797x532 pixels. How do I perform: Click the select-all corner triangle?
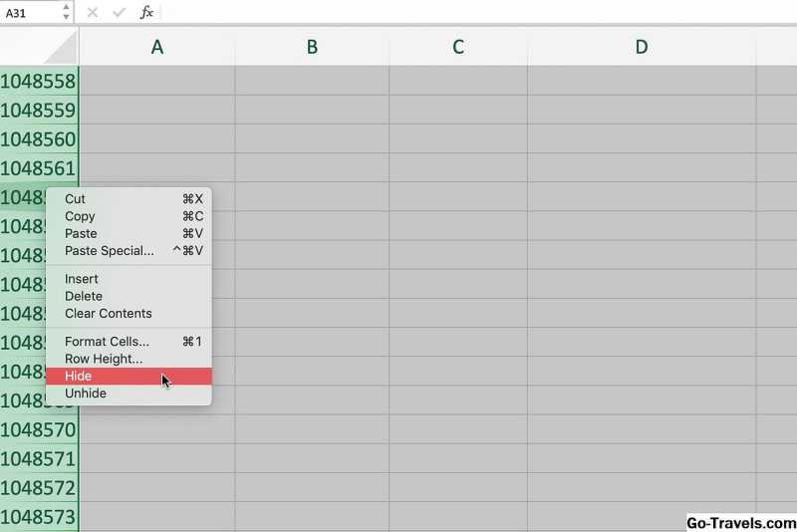[60, 47]
